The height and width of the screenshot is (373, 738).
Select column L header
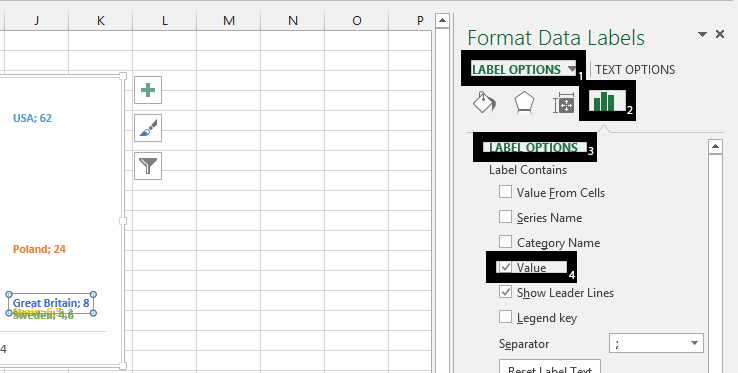pos(165,21)
